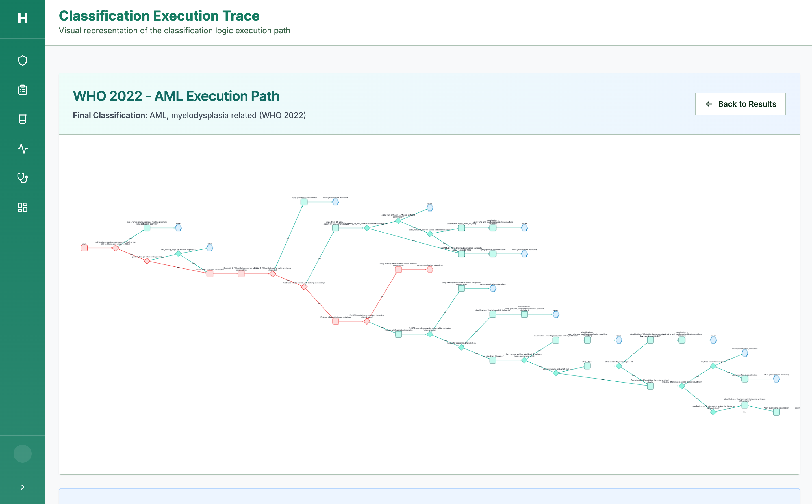812x504 pixels.
Task: Select 'Apply WHO qualifiers to MDS-related mutation' node
Action: pos(398,269)
